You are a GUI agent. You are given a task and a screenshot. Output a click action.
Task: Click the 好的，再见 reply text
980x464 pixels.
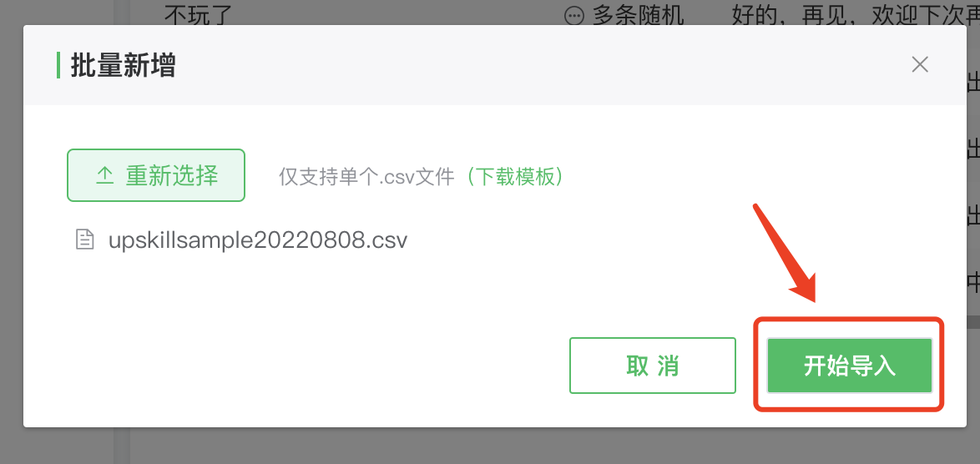(x=785, y=15)
